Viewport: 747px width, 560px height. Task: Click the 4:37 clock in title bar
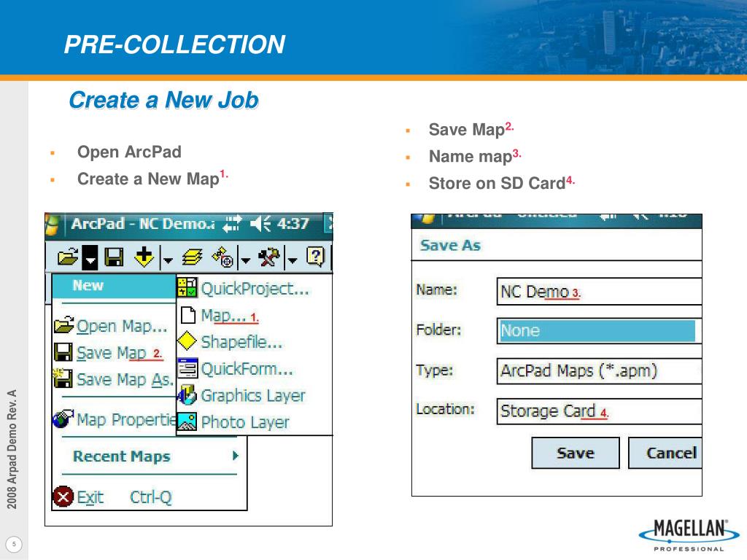point(293,223)
